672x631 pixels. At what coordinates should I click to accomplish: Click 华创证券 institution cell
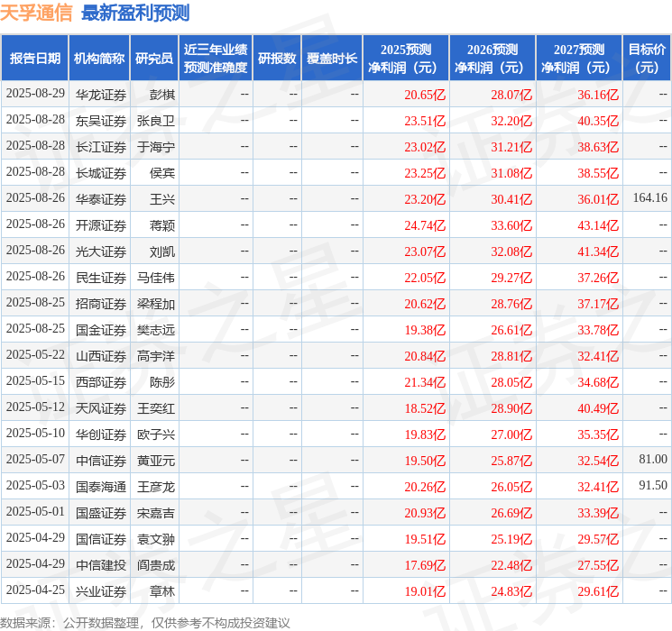[x=101, y=434]
